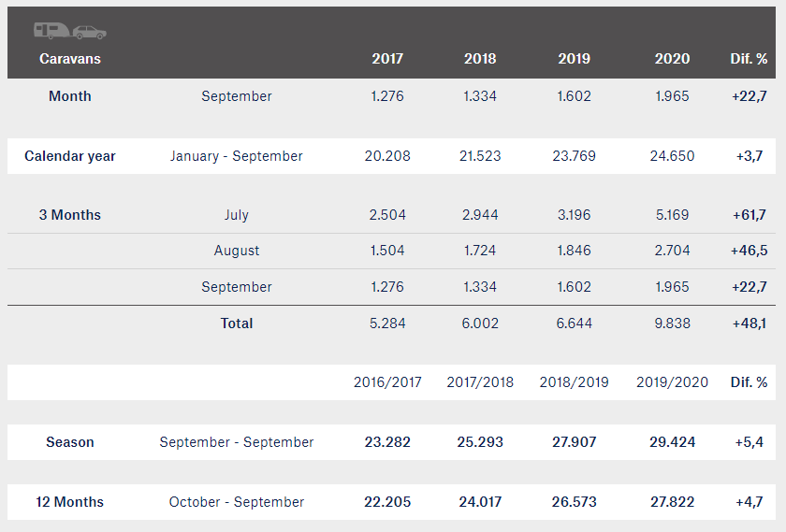Select the Calendar year row label

pos(70,156)
